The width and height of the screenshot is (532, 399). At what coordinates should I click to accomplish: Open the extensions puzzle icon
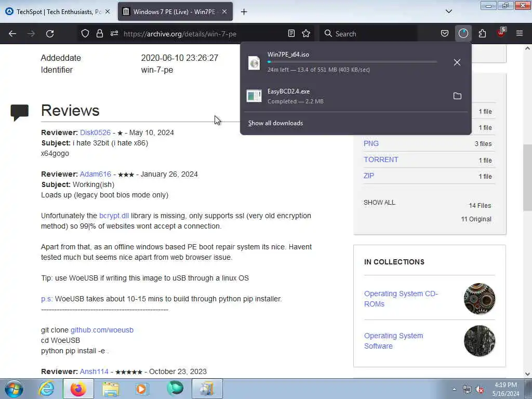[x=482, y=34]
